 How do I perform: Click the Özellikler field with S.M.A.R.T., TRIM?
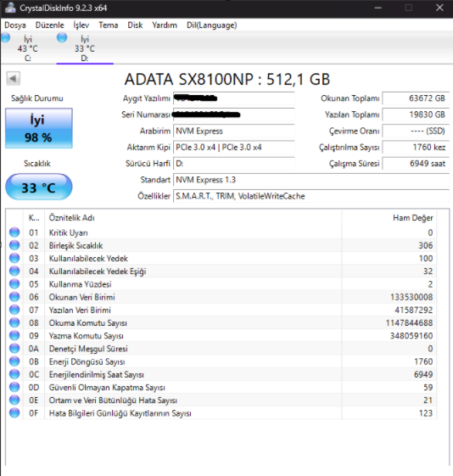311,196
